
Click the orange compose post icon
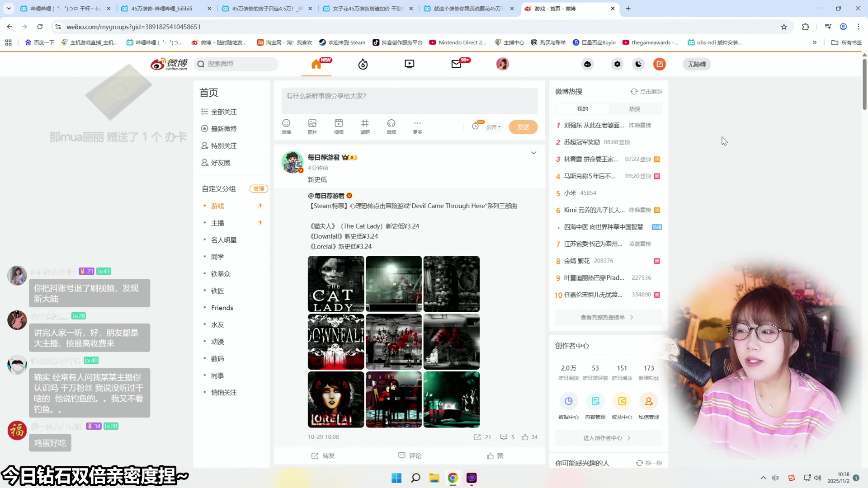[x=660, y=64]
